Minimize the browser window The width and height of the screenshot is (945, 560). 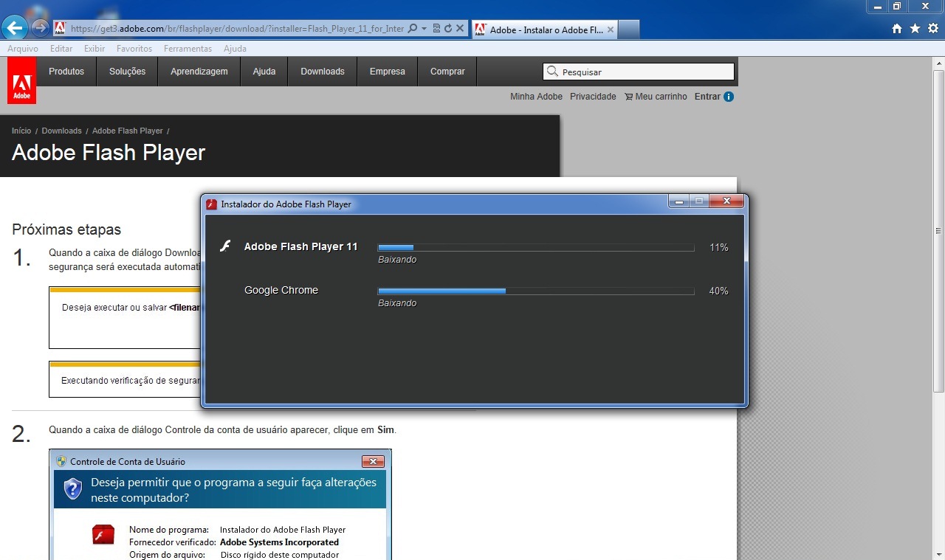(x=878, y=6)
